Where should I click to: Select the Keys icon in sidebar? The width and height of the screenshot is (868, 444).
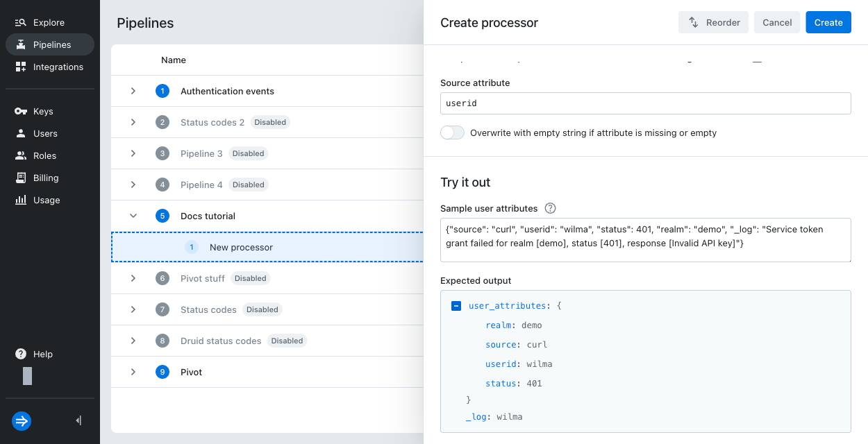click(x=22, y=111)
